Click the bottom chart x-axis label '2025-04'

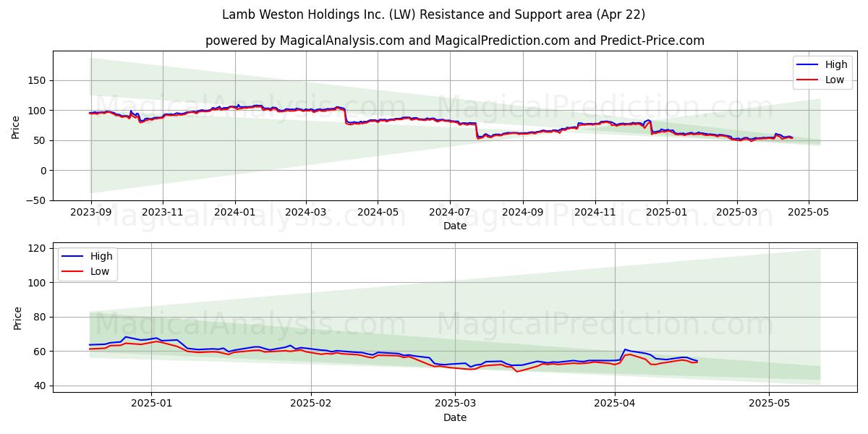616,404
